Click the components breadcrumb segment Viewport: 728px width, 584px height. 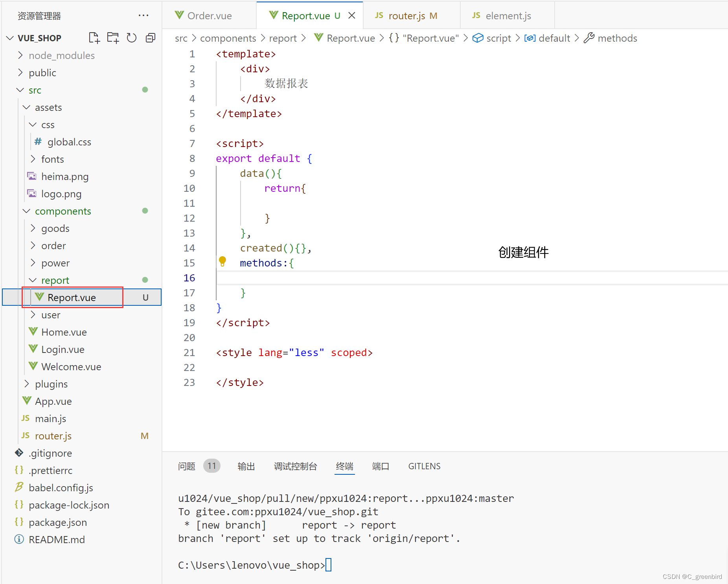point(228,38)
